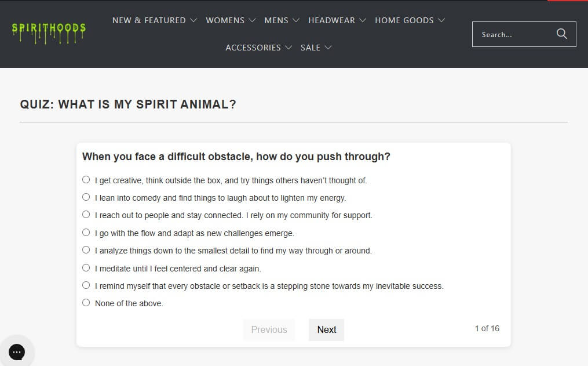The image size is (588, 366).
Task: Select the 'stepping stone' answer option
Action: pyautogui.click(x=86, y=285)
